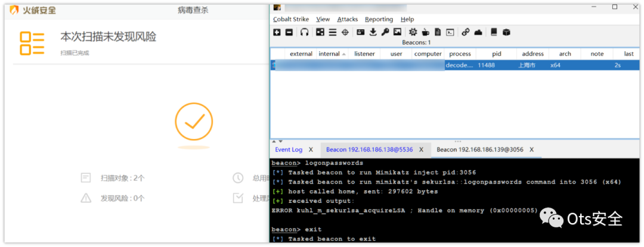Open the Help menu

[407, 19]
